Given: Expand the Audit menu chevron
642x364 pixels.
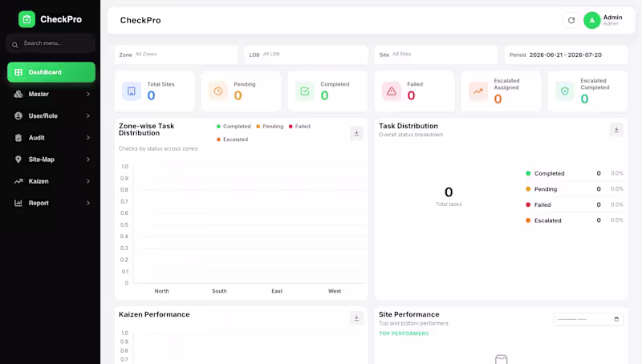Looking at the screenshot, I should (x=88, y=138).
